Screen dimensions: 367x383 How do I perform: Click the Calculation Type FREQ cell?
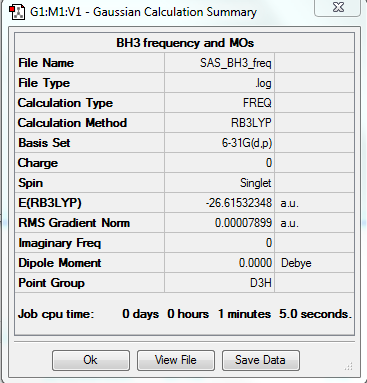(x=219, y=103)
